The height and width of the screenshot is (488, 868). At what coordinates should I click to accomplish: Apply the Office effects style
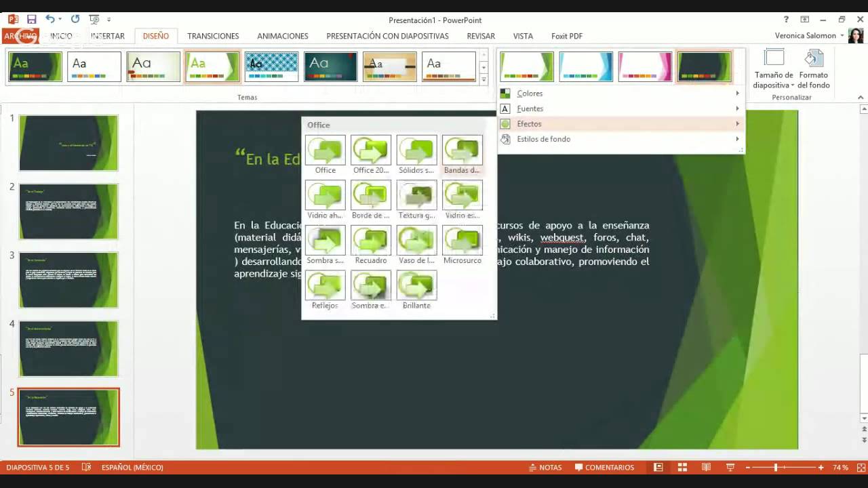(325, 155)
